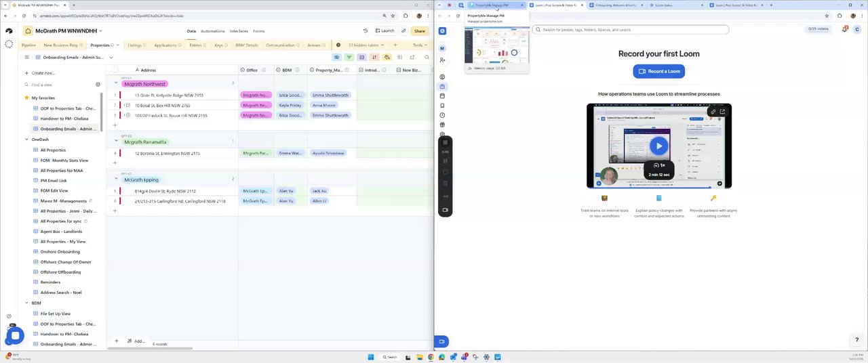Switch to Forms tab

258,30
